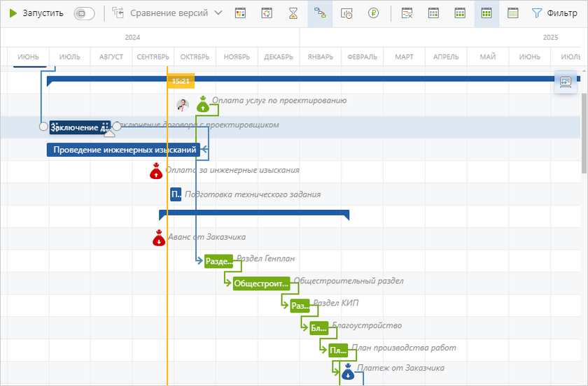Screen dimensions: 588x386
Task: Click the ruble coin icon in toolbar
Action: tap(374, 13)
